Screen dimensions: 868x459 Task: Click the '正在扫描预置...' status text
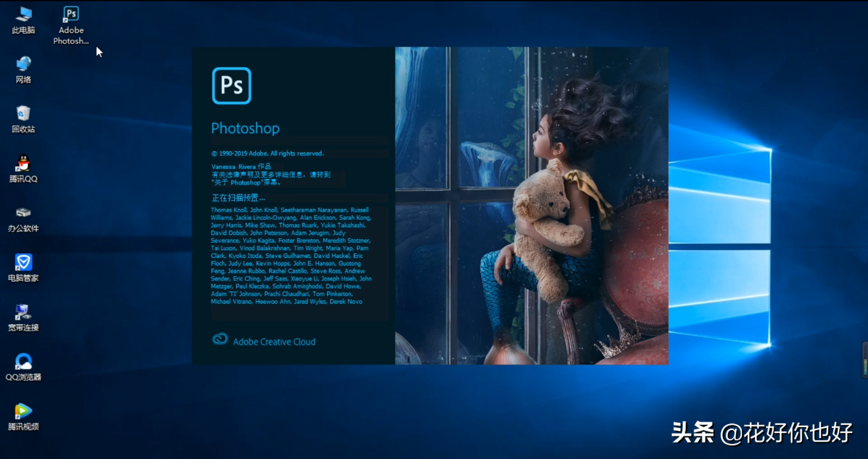click(238, 198)
